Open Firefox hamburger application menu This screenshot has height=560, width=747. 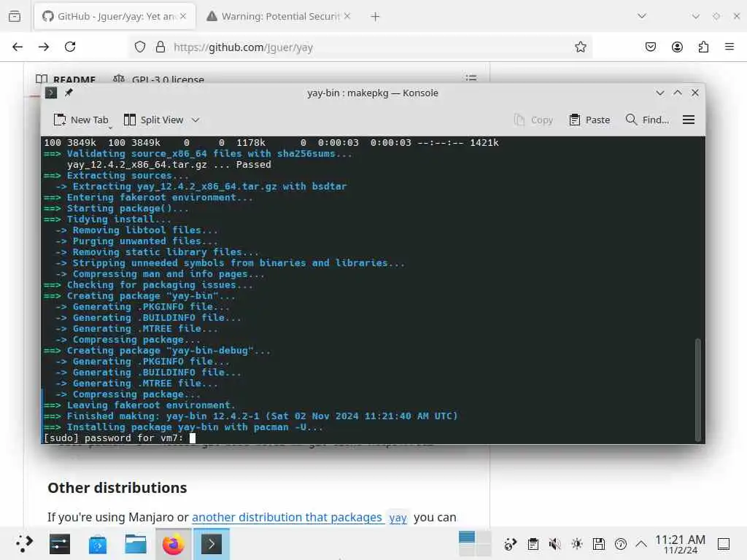coord(729,47)
